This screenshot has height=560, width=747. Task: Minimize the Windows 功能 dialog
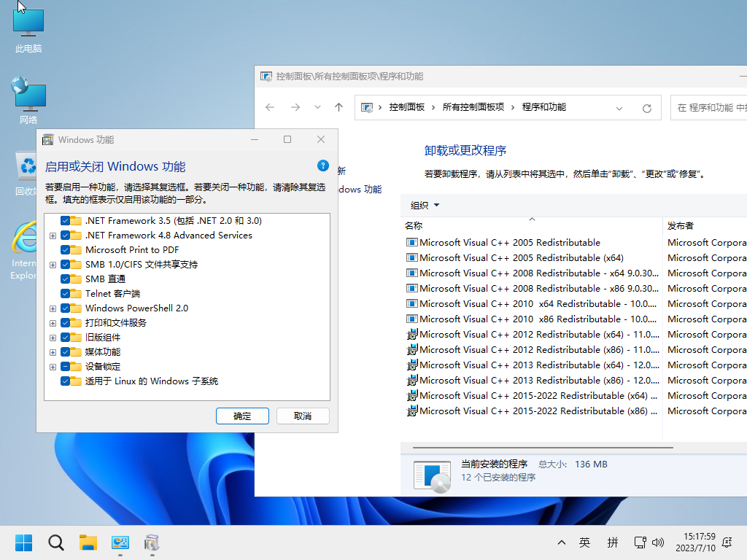pyautogui.click(x=255, y=139)
